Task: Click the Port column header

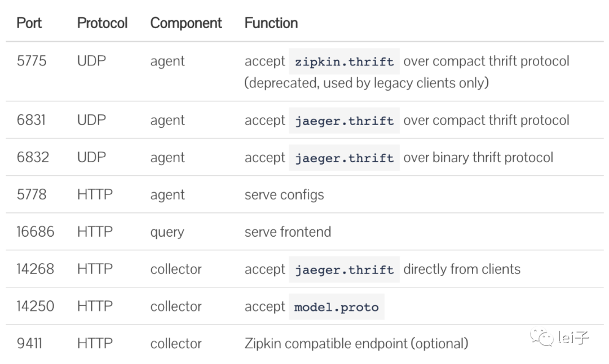Action: pyautogui.click(x=29, y=23)
